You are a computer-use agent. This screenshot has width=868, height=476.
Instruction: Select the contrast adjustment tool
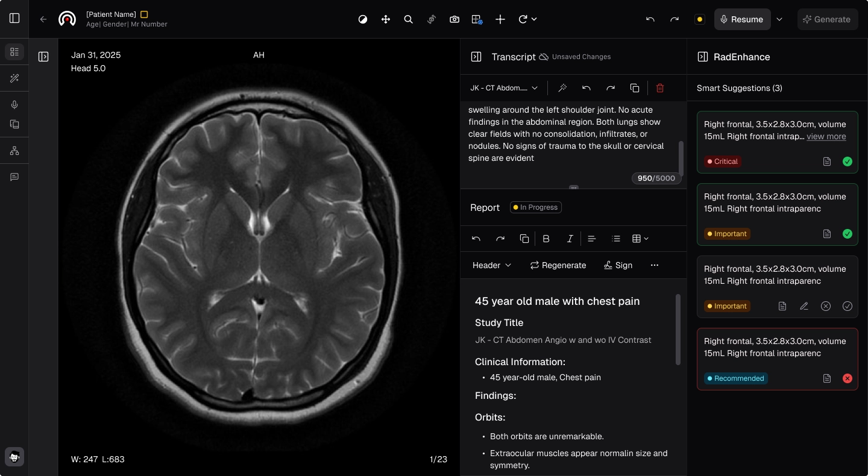tap(363, 19)
